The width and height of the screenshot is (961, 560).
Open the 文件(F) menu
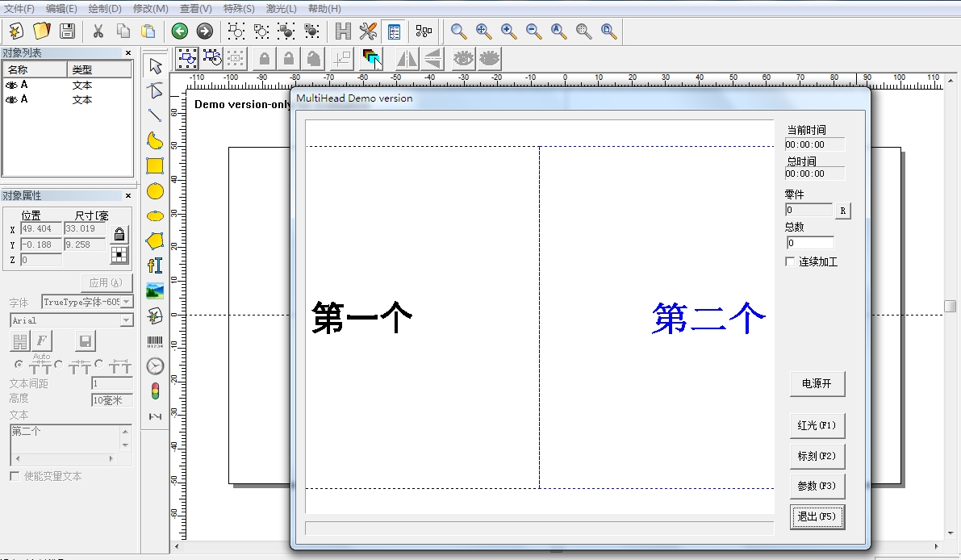19,9
